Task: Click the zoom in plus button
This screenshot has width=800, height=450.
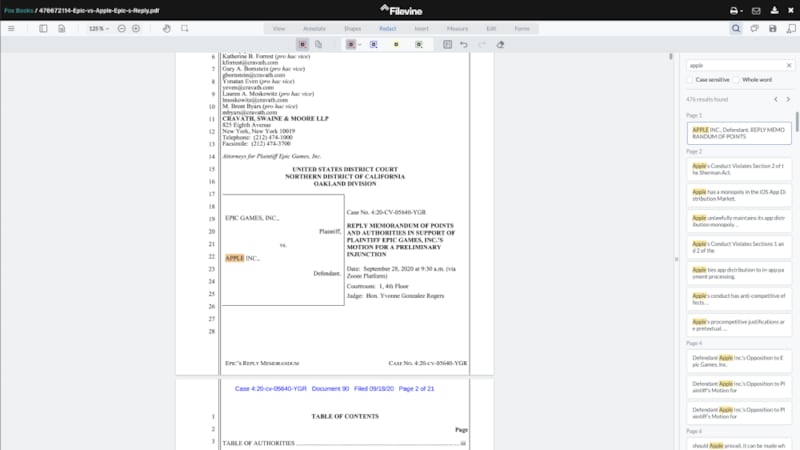Action: (x=136, y=28)
